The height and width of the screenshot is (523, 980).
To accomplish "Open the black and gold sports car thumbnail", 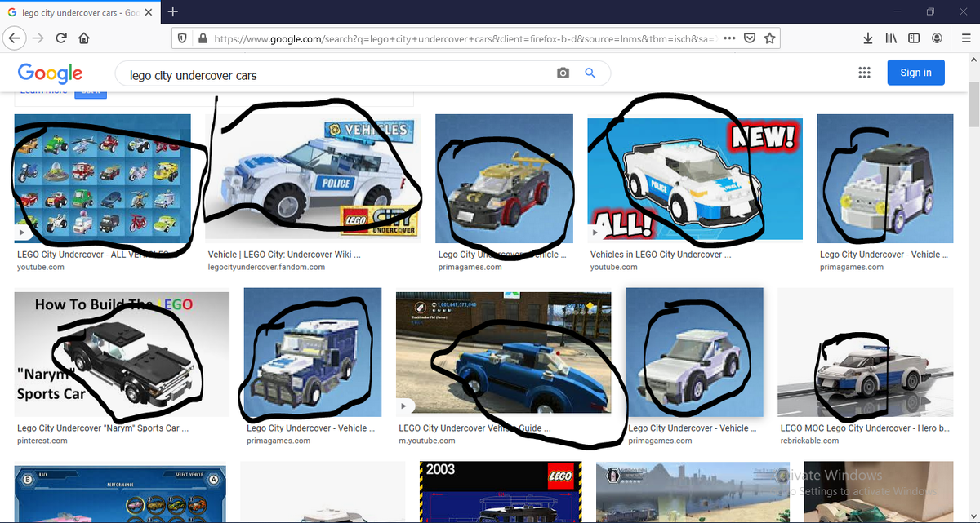I will coord(504,179).
